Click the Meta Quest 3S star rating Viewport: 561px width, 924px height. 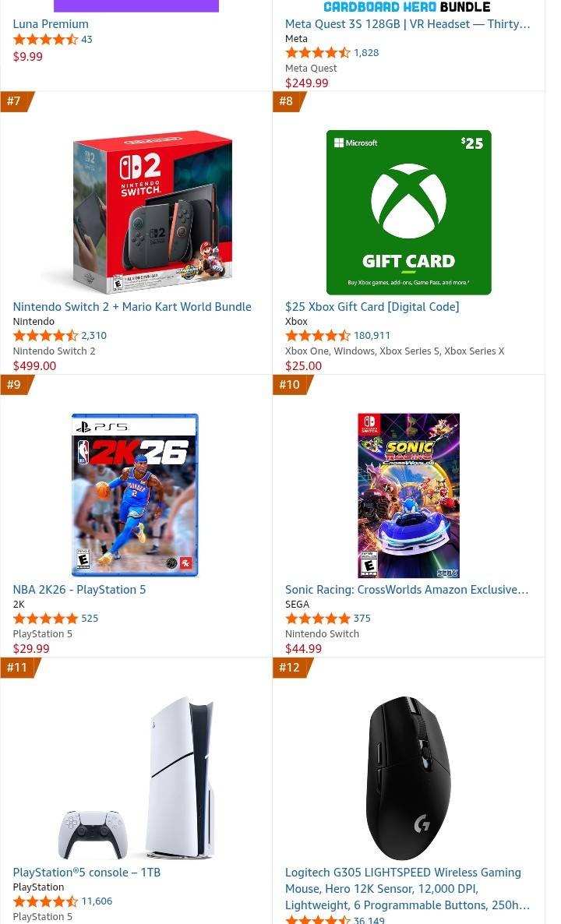click(x=318, y=52)
